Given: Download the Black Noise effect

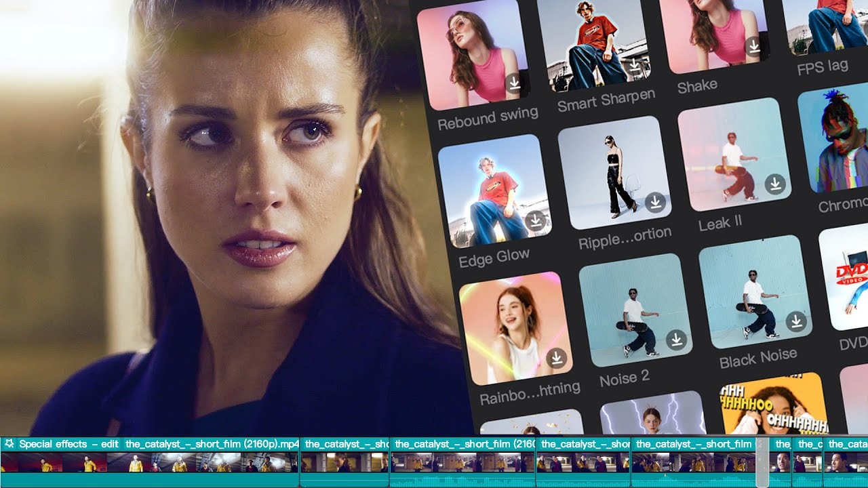Looking at the screenshot, I should (796, 321).
